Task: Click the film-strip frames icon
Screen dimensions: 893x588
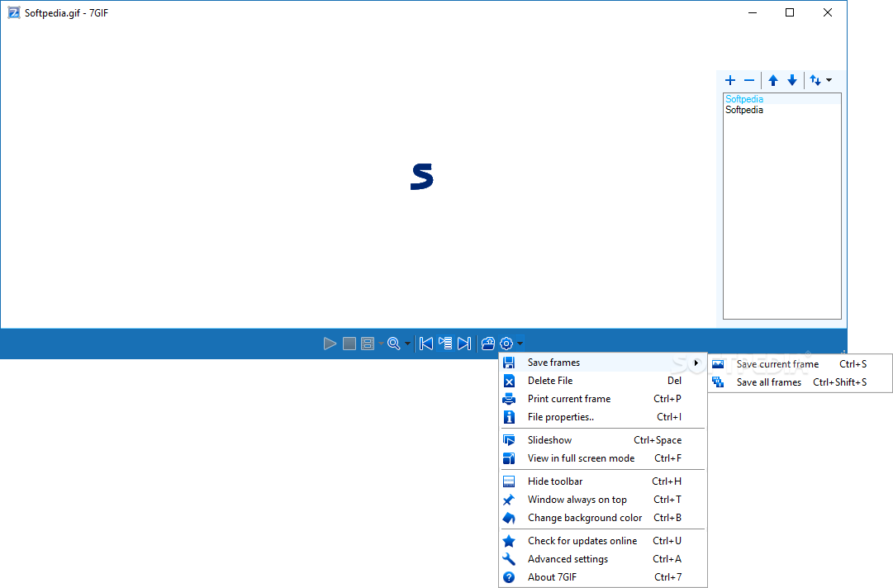Action: point(368,344)
